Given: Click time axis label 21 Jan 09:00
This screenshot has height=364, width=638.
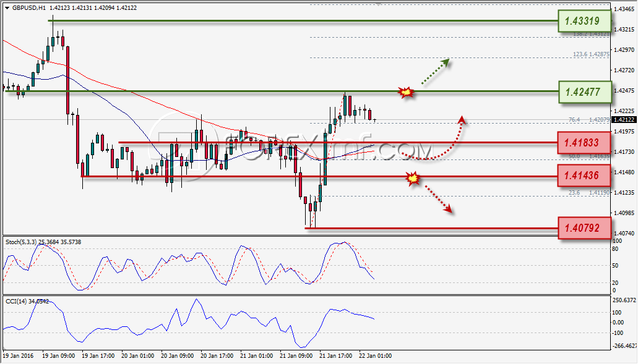Looking at the screenshot, I should (296, 355).
